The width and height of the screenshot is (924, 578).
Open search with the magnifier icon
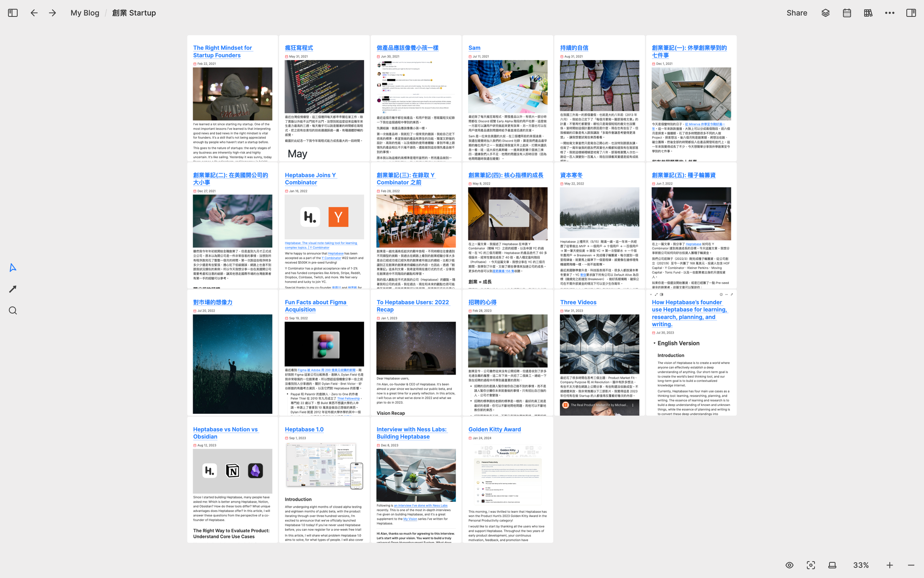[x=13, y=310]
